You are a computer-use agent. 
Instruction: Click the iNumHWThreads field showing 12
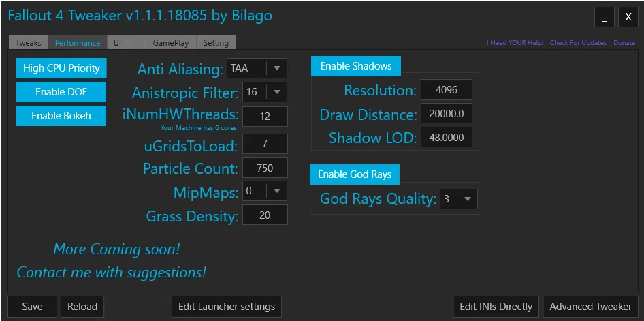(x=265, y=117)
